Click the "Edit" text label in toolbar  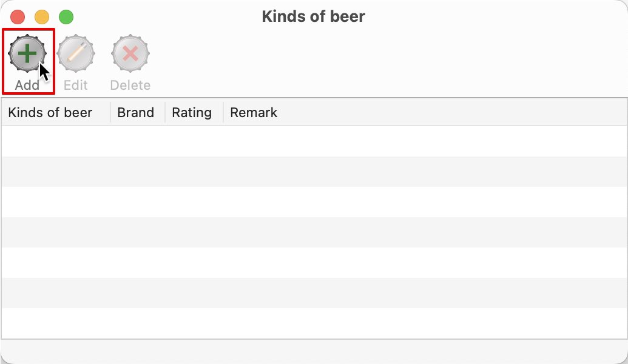pyautogui.click(x=76, y=86)
